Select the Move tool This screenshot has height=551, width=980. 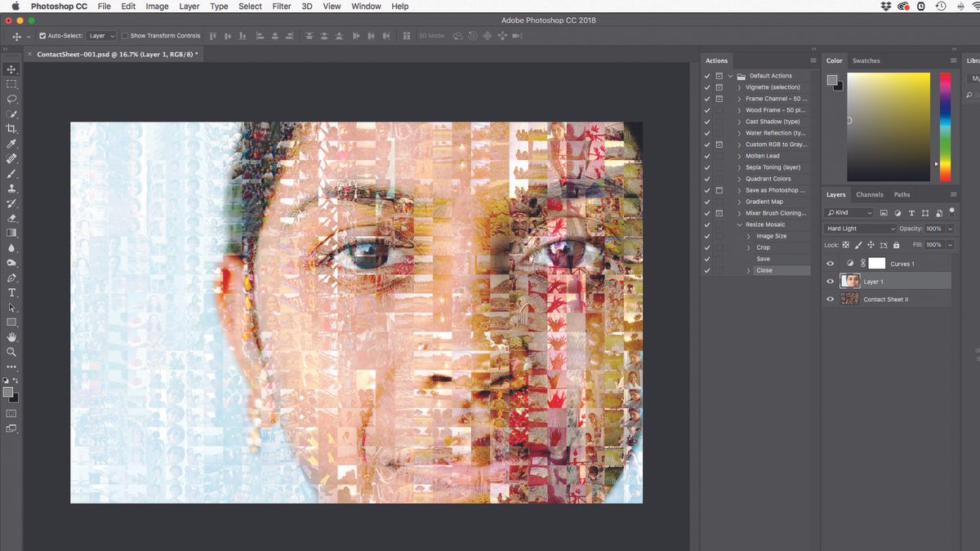click(x=11, y=69)
